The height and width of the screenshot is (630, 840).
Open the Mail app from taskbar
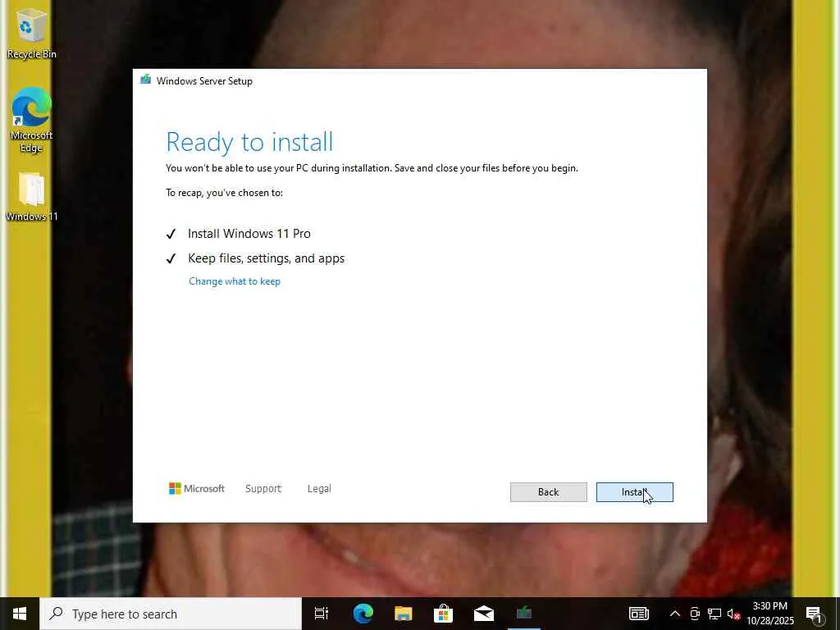pos(484,614)
